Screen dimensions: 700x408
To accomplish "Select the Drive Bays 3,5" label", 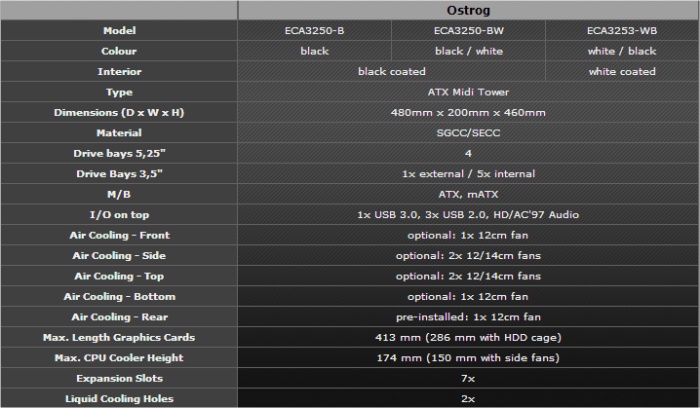I will pos(119,174).
